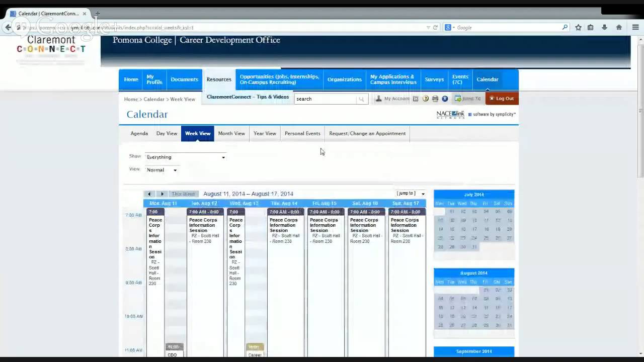Open the Show Everything dropdown
The width and height of the screenshot is (644, 362).
coord(185,157)
